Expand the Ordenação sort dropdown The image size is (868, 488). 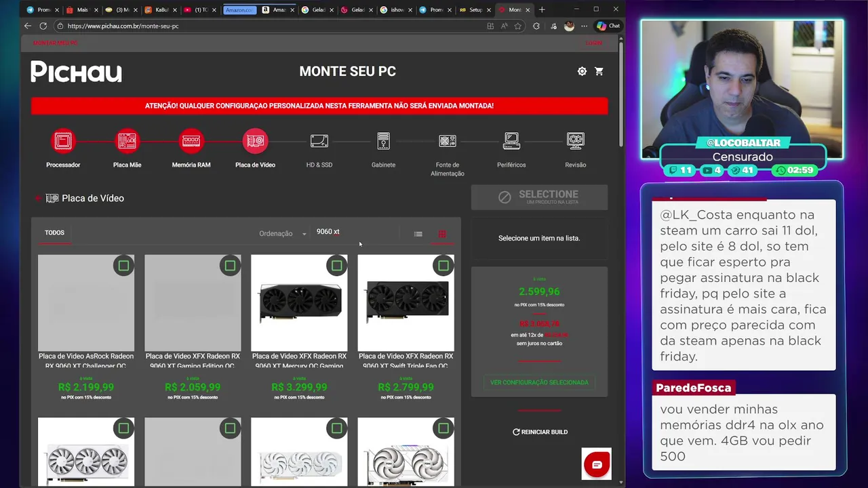pos(282,234)
